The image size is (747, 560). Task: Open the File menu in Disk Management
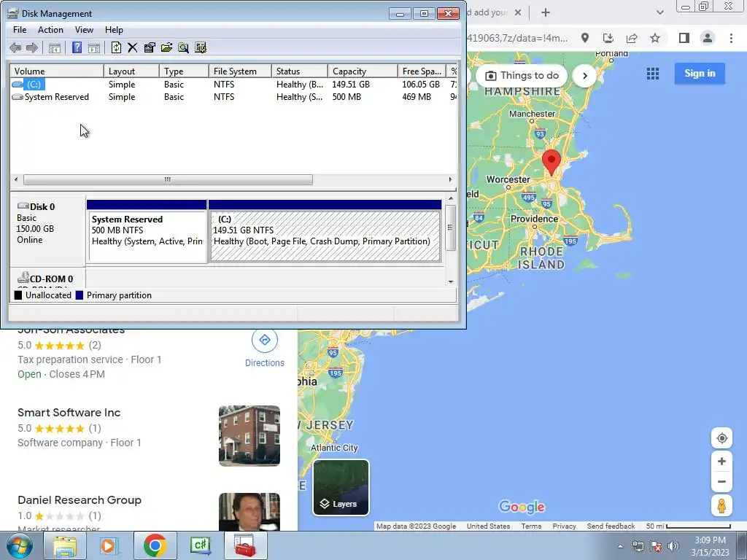[x=20, y=29]
